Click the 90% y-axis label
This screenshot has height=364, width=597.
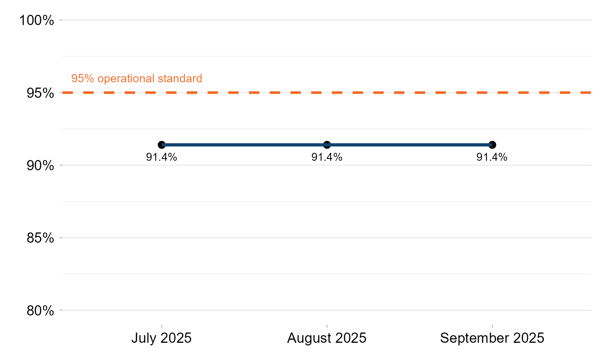pos(40,165)
